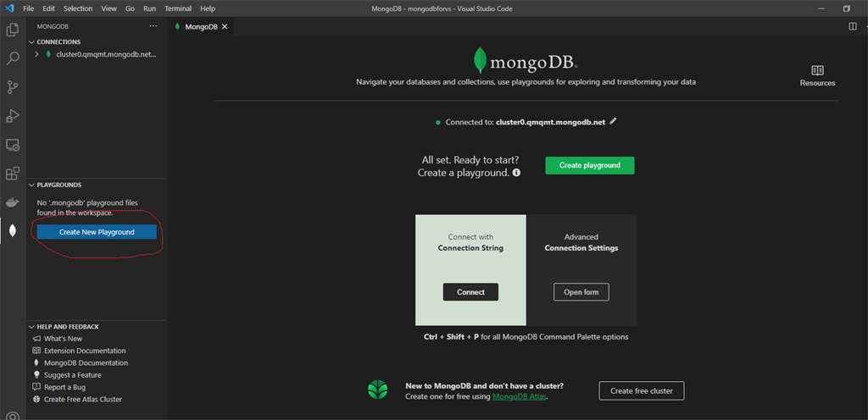868x420 pixels.
Task: Select the MongoDB leaf icon in activity bar
Action: point(12,231)
